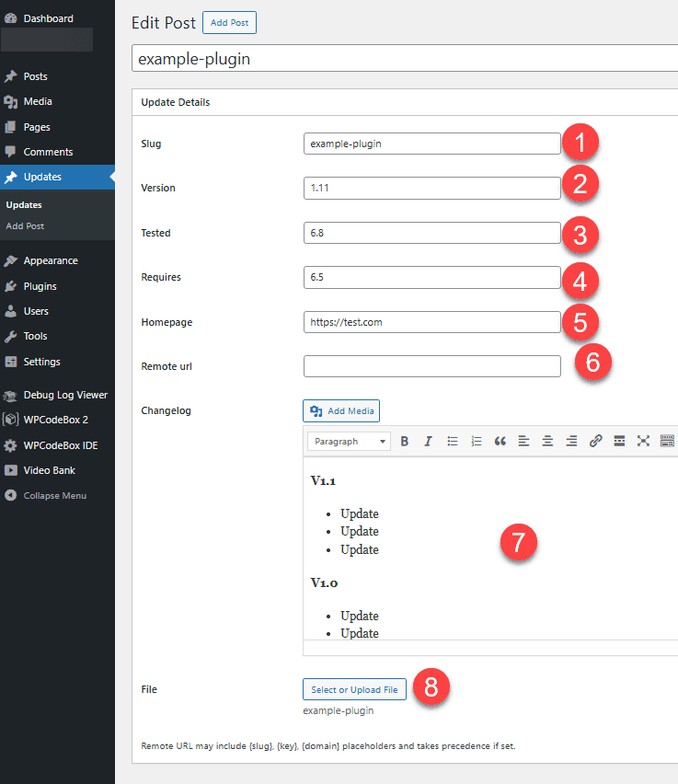Show the toolbar toggle (kitchen sink)
The image size is (678, 784).
click(667, 441)
